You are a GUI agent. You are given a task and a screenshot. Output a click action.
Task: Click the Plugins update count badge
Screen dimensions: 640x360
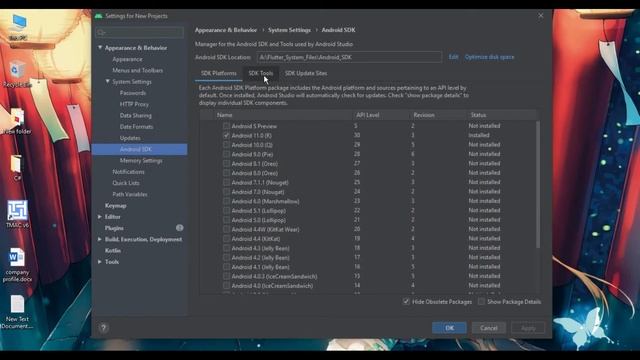point(180,228)
